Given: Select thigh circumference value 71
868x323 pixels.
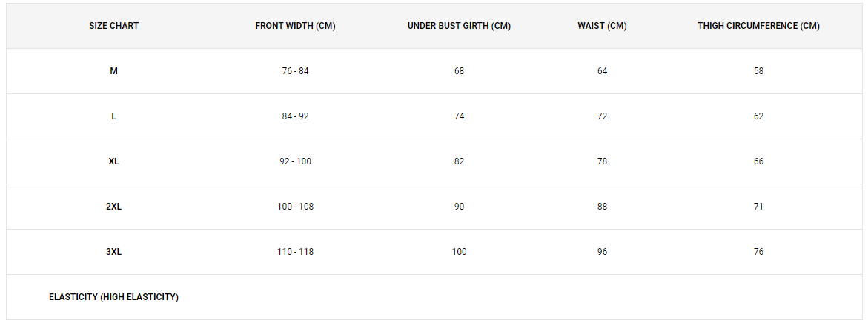Looking at the screenshot, I should [758, 207].
